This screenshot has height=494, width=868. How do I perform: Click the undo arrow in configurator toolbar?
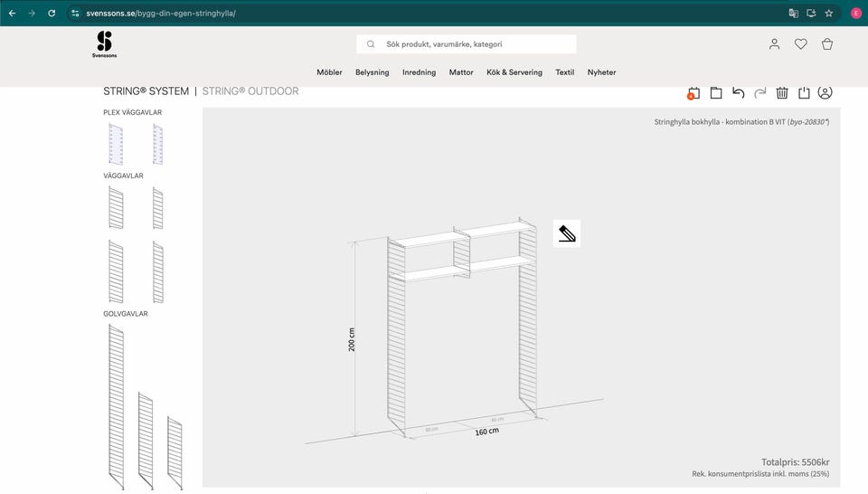click(738, 92)
